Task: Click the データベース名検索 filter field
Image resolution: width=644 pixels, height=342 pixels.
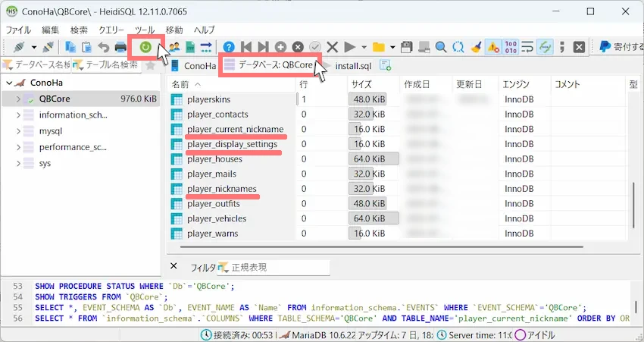Action: [36, 65]
